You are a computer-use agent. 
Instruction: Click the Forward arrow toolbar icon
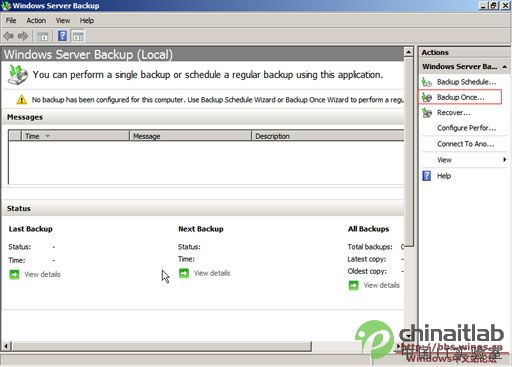point(23,36)
